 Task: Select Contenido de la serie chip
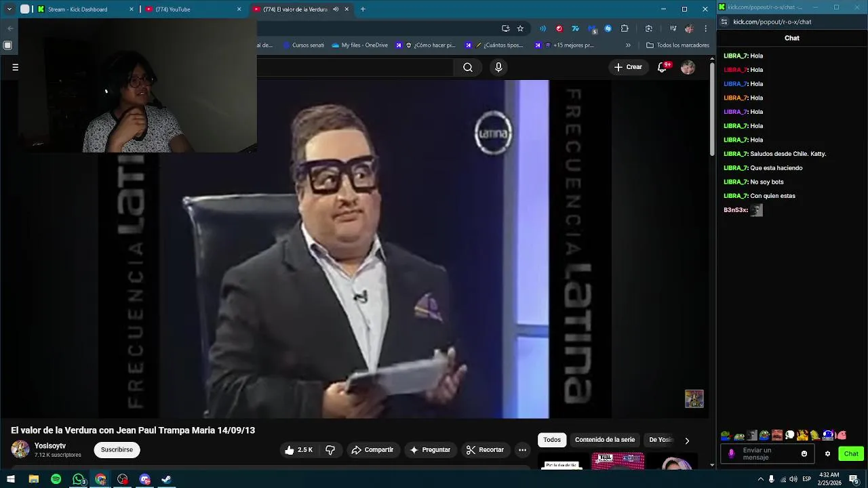click(x=605, y=440)
